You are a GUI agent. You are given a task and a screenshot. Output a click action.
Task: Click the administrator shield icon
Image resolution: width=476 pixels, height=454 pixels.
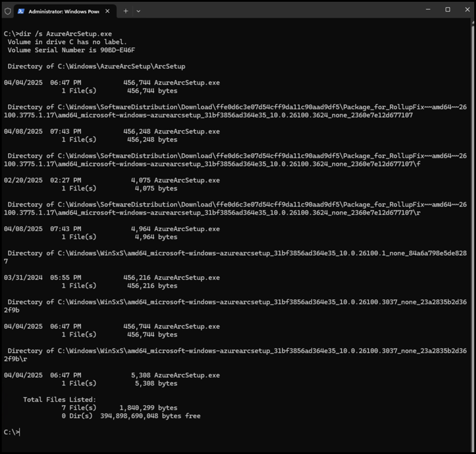(x=8, y=11)
